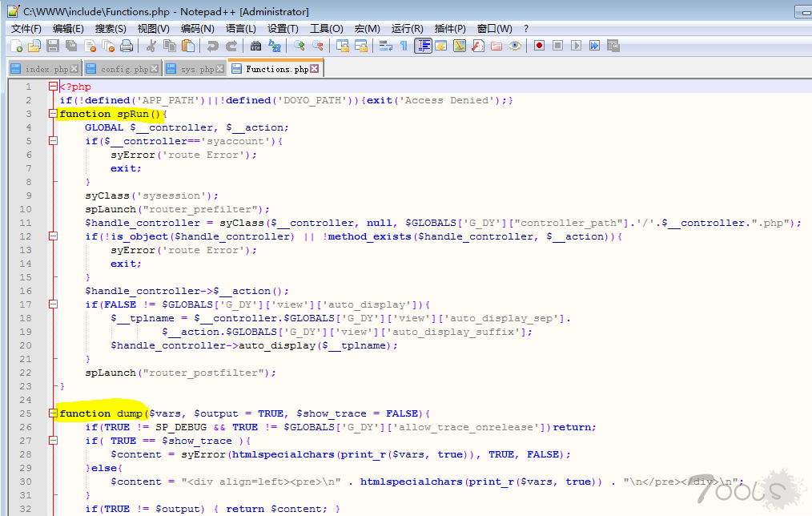Toggle show all characters pilcrow icon

click(404, 46)
